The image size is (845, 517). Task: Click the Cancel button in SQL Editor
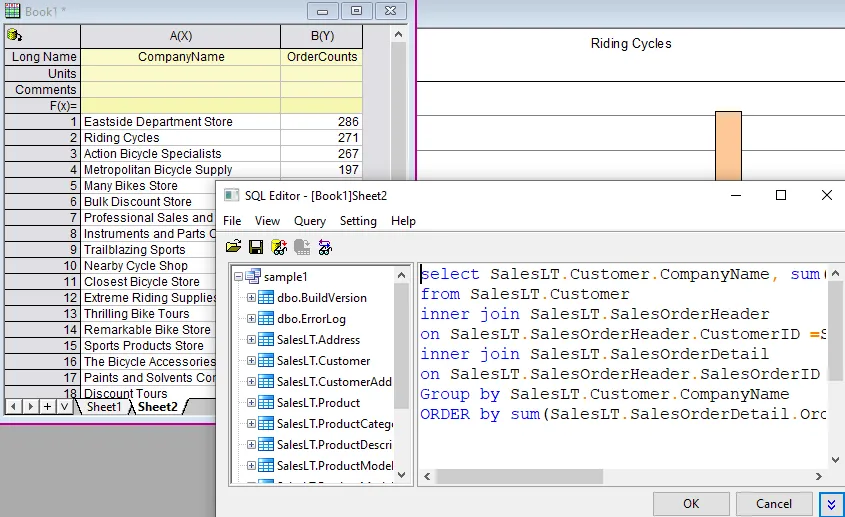tap(774, 504)
